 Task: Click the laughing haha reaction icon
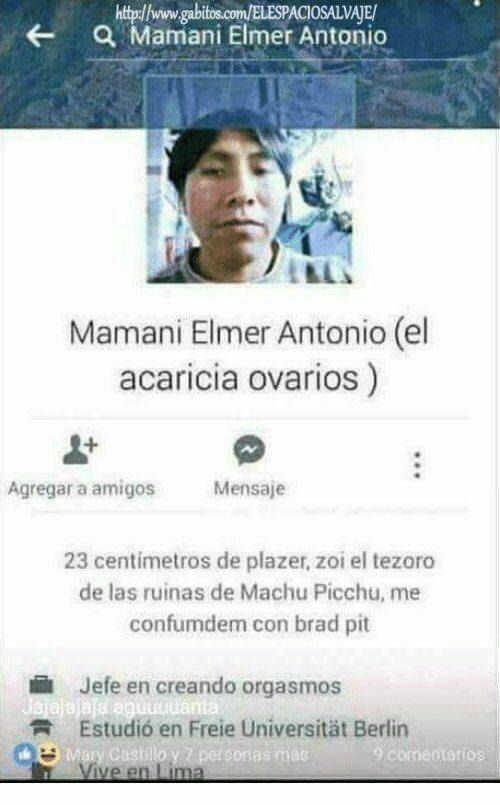[48, 754]
